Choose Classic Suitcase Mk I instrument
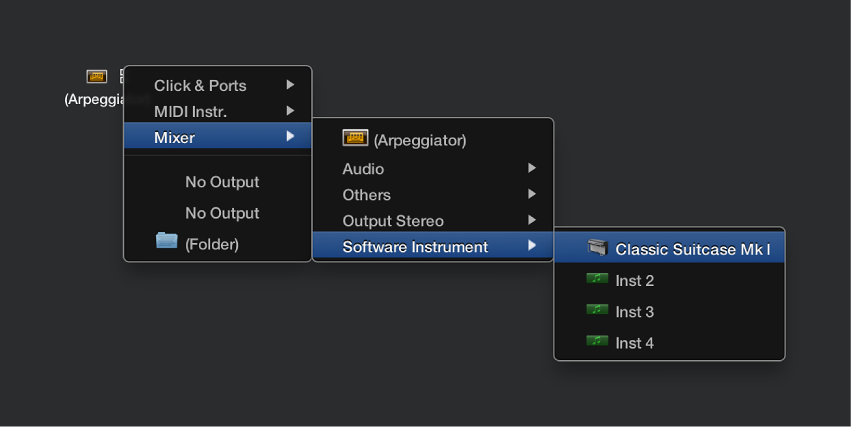The width and height of the screenshot is (852, 428). pos(669,248)
